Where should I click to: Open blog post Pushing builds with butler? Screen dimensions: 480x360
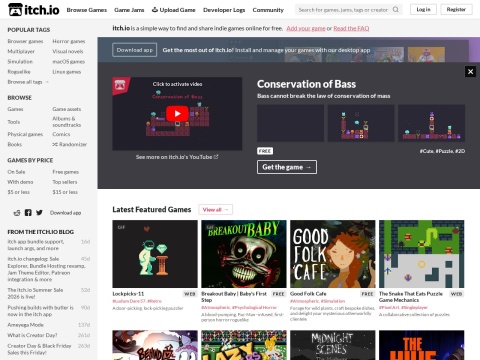coord(40,311)
